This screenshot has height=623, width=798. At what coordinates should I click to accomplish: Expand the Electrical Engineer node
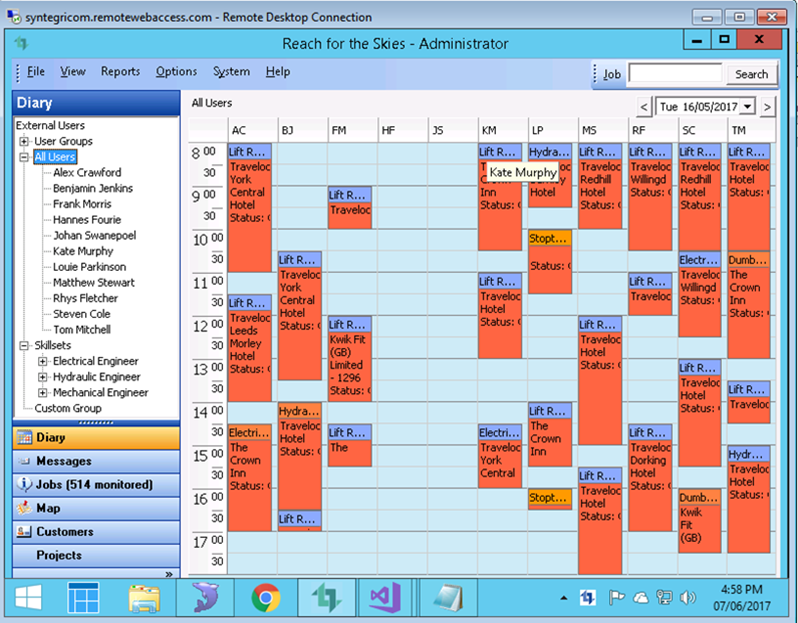[x=43, y=361]
